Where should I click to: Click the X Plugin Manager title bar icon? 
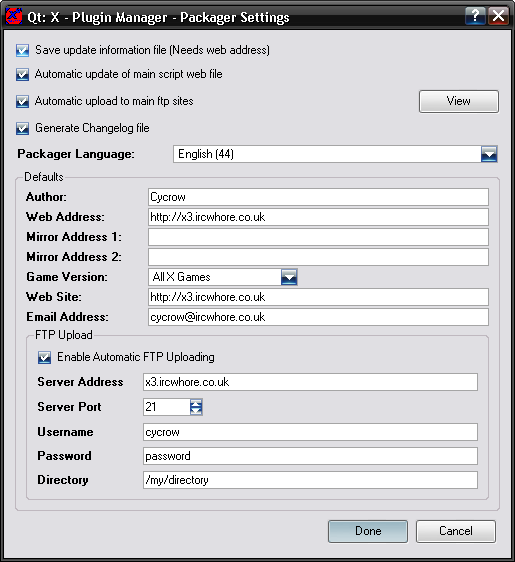coord(14,16)
